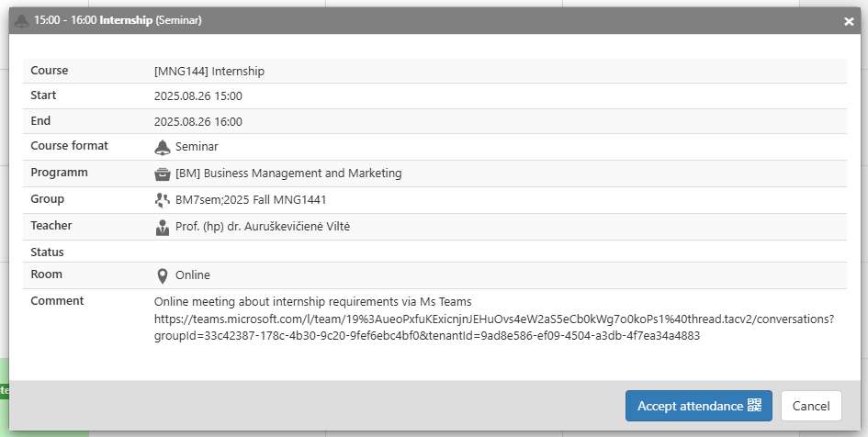Click the dialog title 15:00 - 16:00 Internship
The width and height of the screenshot is (868, 437).
pyautogui.click(x=93, y=20)
